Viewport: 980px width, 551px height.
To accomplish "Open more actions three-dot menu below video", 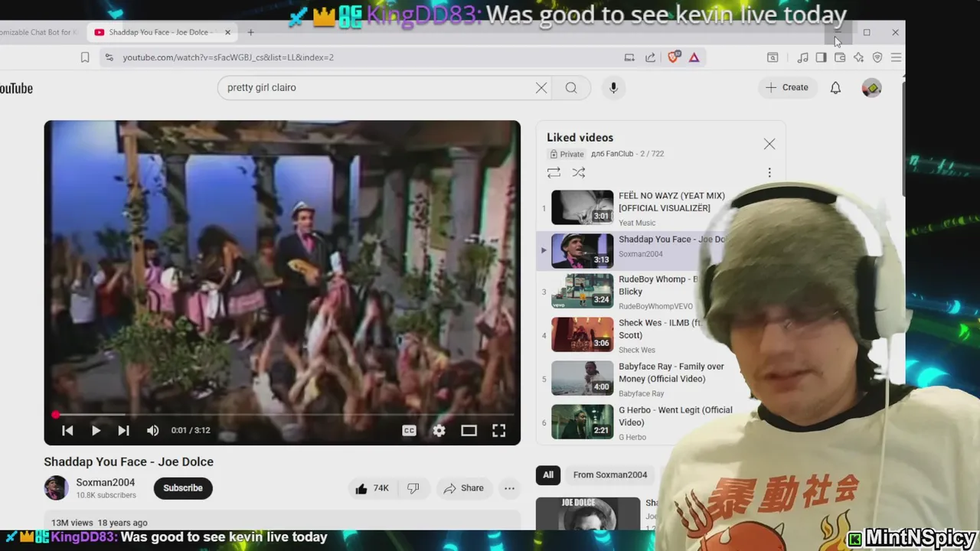I will coord(509,488).
